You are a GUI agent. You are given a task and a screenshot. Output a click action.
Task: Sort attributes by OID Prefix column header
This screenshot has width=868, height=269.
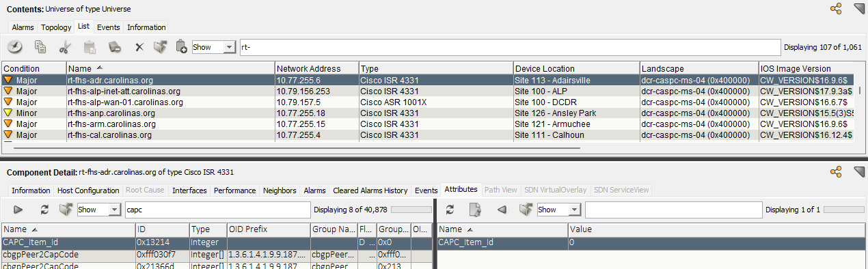(x=269, y=229)
